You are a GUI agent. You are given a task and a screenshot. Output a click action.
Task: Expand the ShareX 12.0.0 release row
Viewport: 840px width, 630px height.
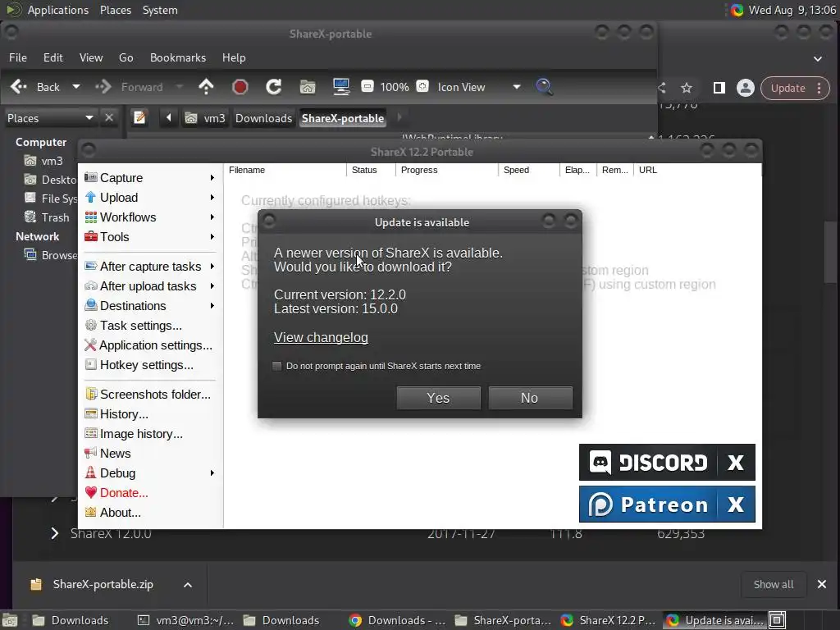click(55, 533)
